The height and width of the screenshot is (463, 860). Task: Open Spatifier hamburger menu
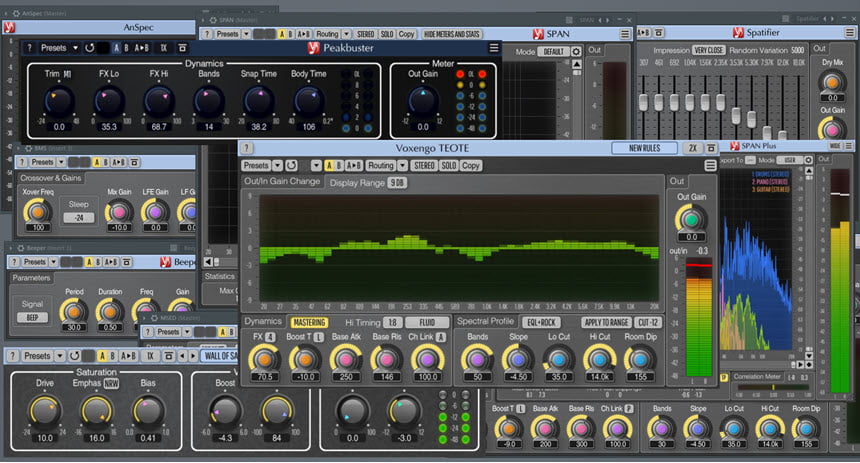pyautogui.click(x=850, y=32)
